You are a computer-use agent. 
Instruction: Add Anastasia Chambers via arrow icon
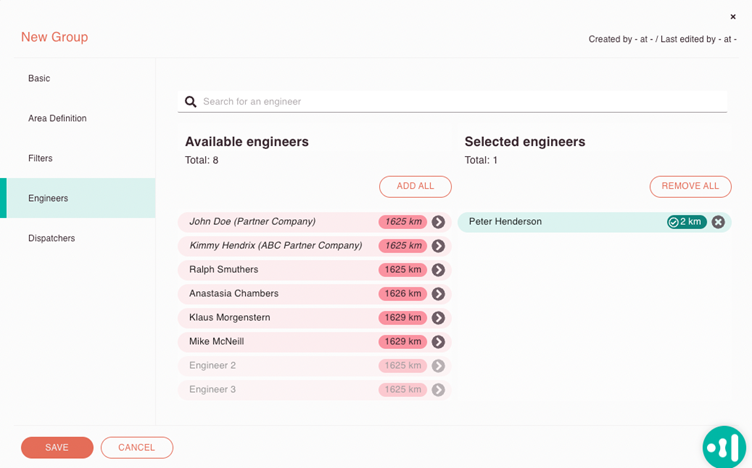point(438,294)
